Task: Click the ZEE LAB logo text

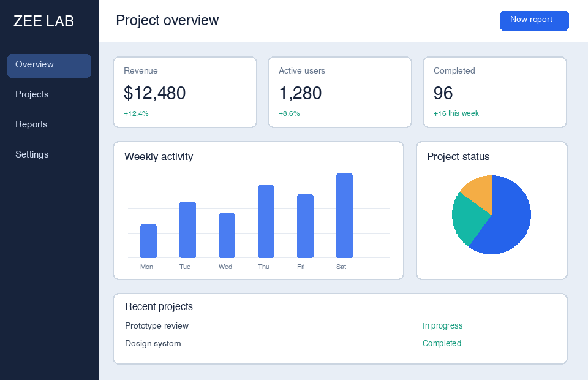Action: [43, 21]
